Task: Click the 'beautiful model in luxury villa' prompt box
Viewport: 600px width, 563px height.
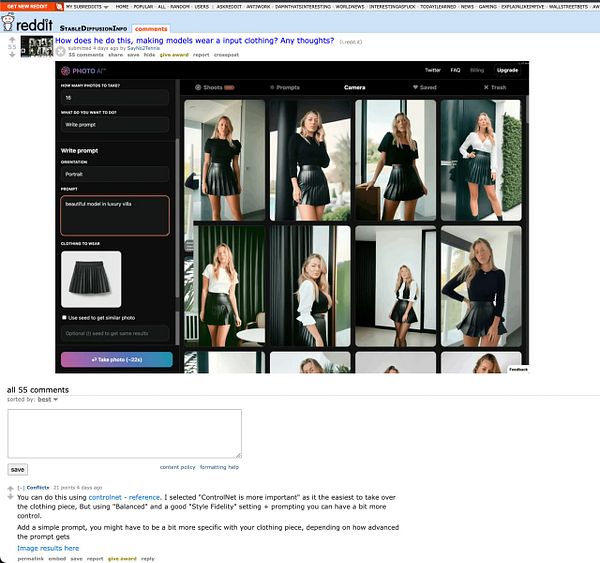Action: (115, 215)
